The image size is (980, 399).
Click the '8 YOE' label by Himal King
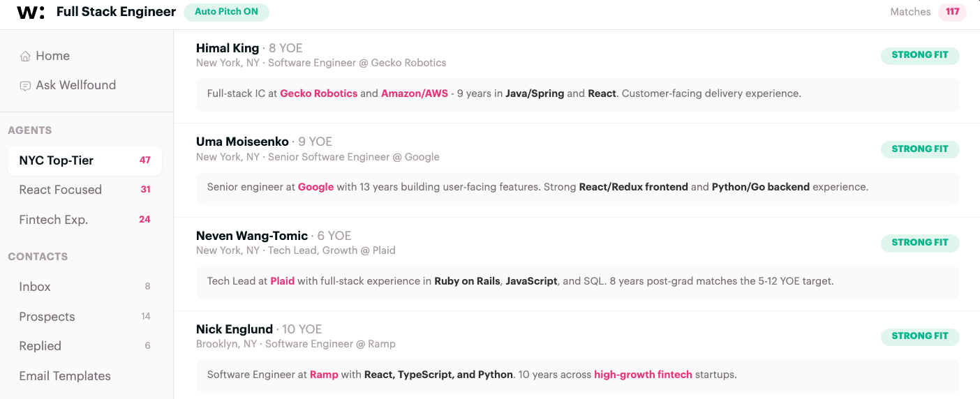click(285, 48)
